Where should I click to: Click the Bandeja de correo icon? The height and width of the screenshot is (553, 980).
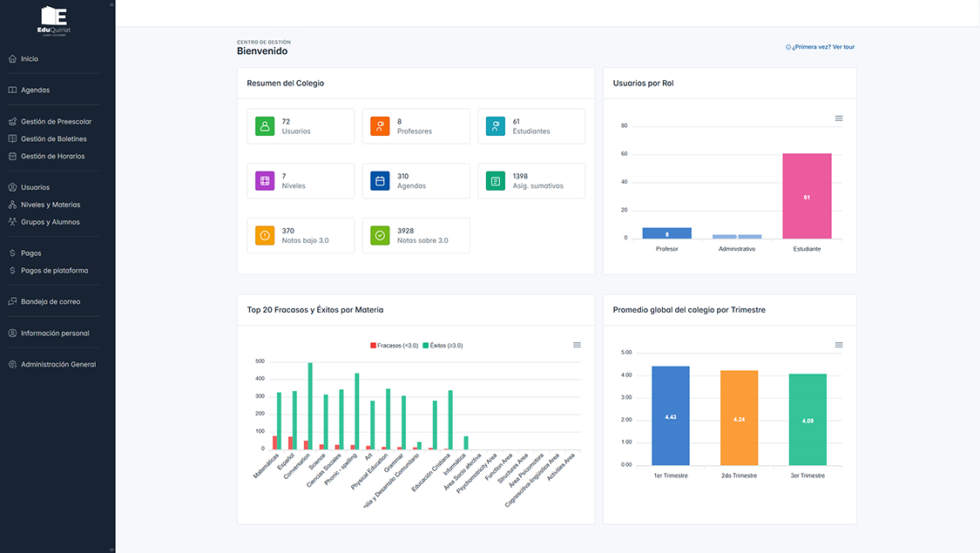(x=12, y=301)
